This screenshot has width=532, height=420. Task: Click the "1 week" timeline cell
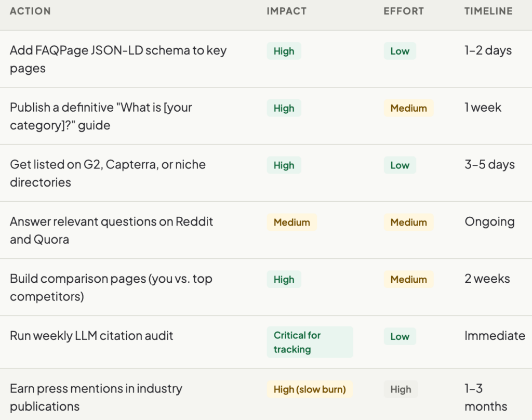pyautogui.click(x=483, y=108)
